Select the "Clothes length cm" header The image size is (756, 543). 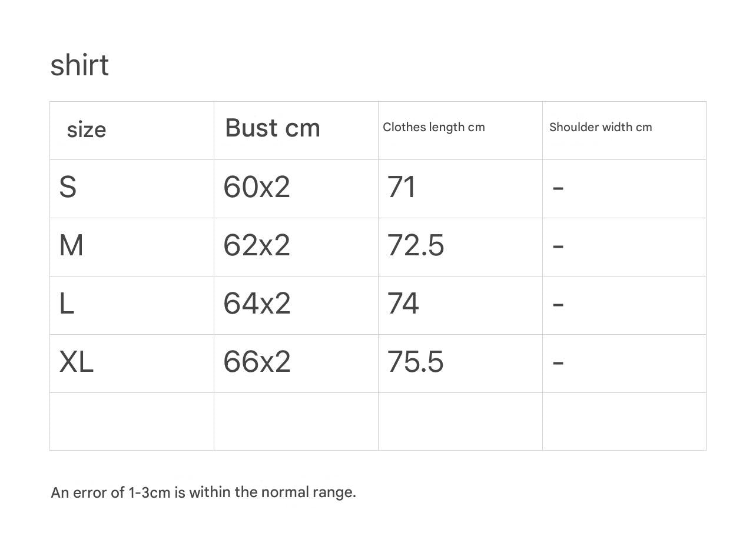pos(434,127)
